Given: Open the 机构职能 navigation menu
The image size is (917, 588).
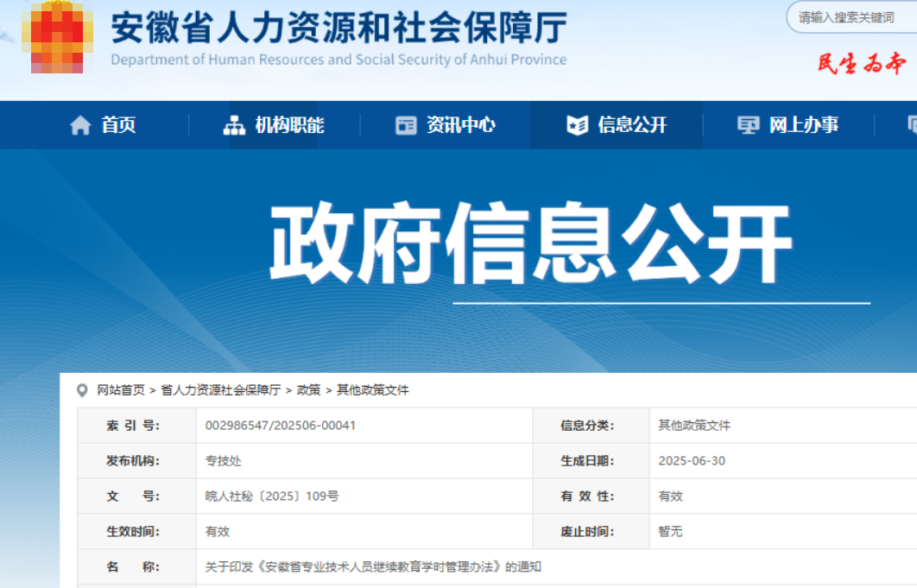Looking at the screenshot, I should 289,126.
